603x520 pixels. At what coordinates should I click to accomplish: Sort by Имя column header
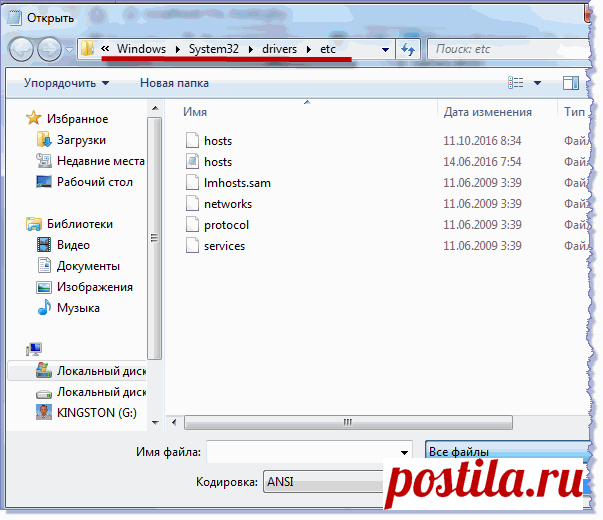click(x=195, y=112)
